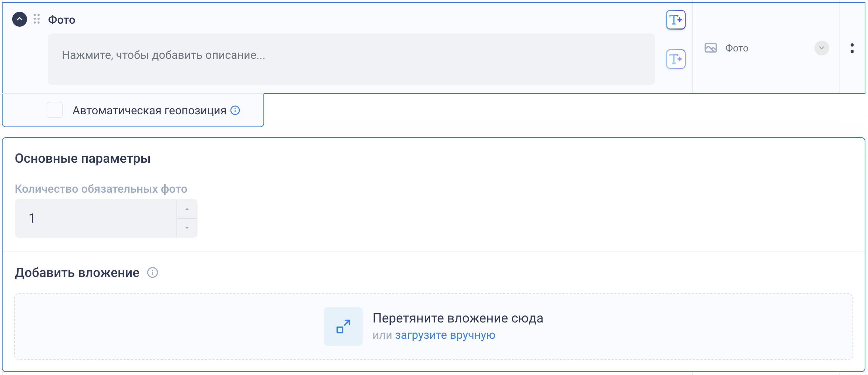
Task: Decrease required photo count with down arrow
Action: coord(187,228)
